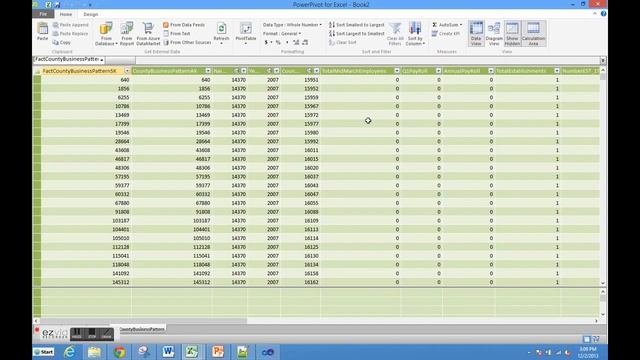640x360 pixels.
Task: Click the AutoSum sigma icon
Action: coord(435,25)
